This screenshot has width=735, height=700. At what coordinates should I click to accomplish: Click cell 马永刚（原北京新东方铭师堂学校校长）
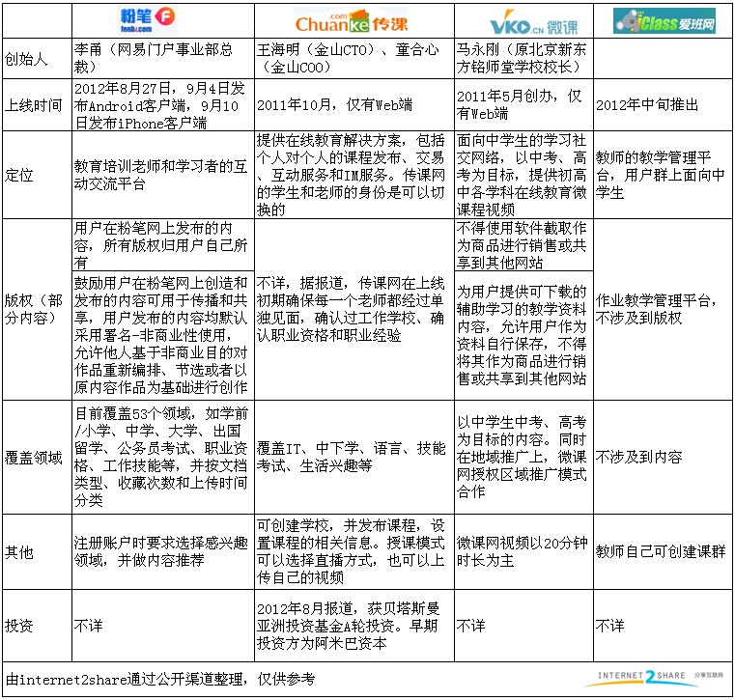pos(524,59)
